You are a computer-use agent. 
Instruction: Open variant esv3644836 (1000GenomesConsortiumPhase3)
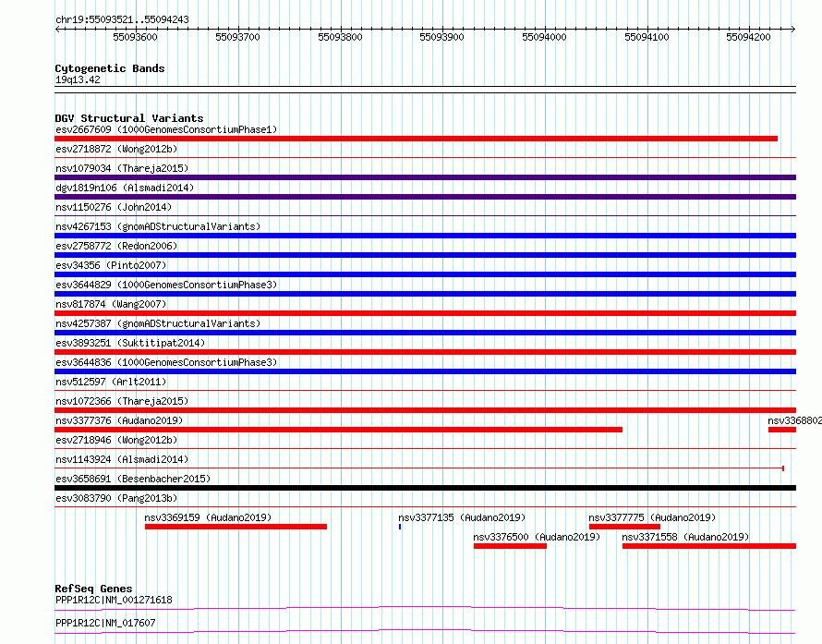click(166, 362)
